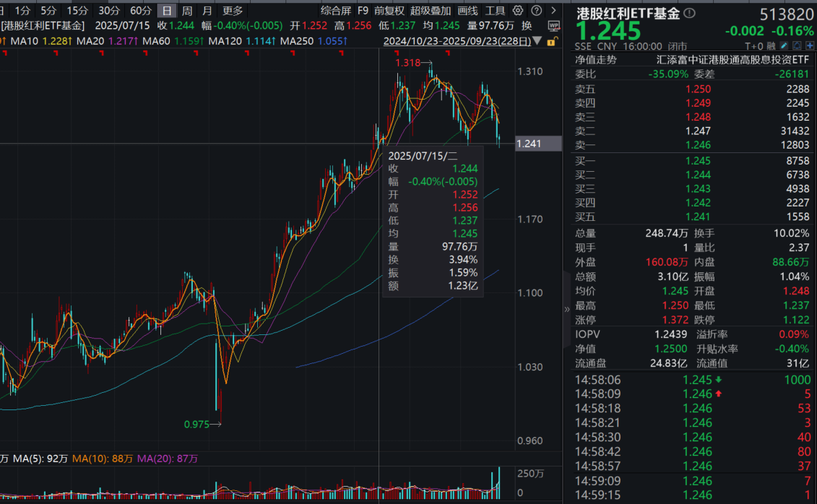Switch to the 综合屏 view
This screenshot has width=817, height=504.
(335, 11)
